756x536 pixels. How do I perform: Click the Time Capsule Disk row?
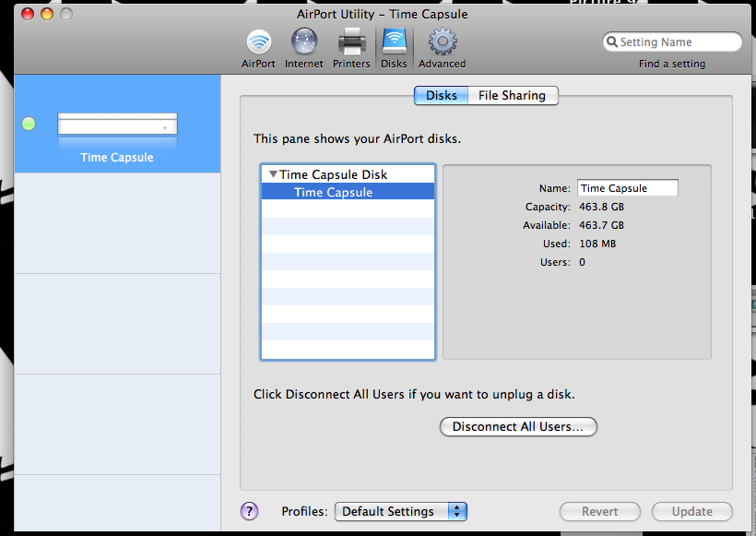click(348, 174)
